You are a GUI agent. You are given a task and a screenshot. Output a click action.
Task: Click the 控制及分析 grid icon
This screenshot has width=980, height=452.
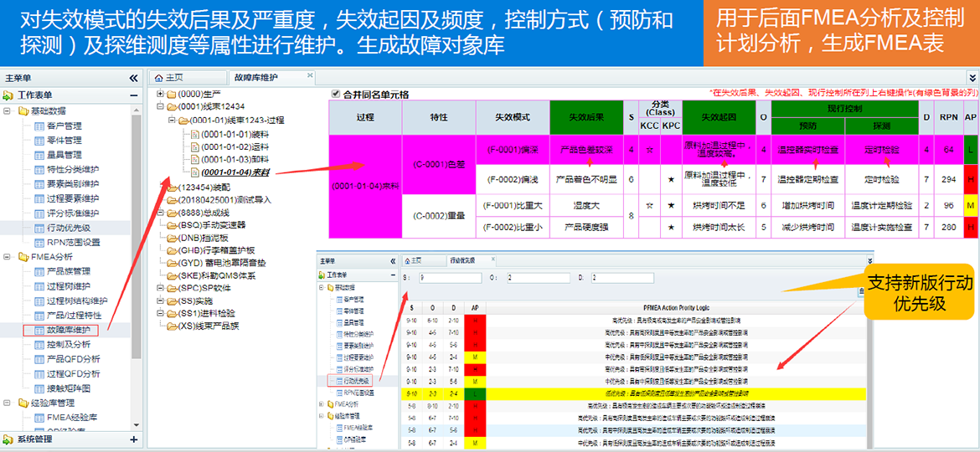tap(39, 345)
